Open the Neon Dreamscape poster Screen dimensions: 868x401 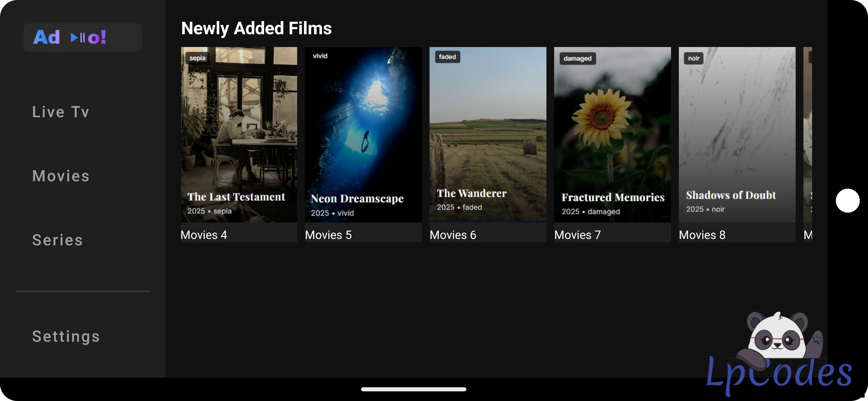(x=363, y=134)
